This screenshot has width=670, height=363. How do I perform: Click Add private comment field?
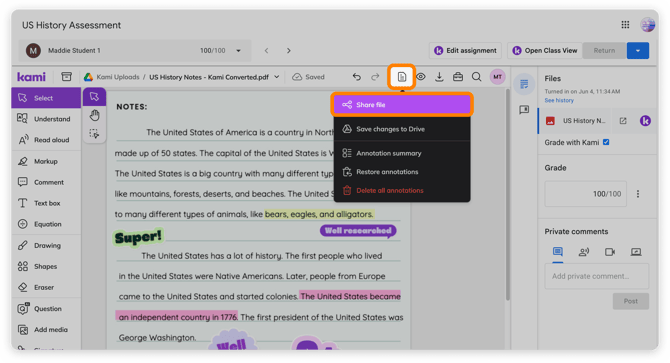[597, 276]
